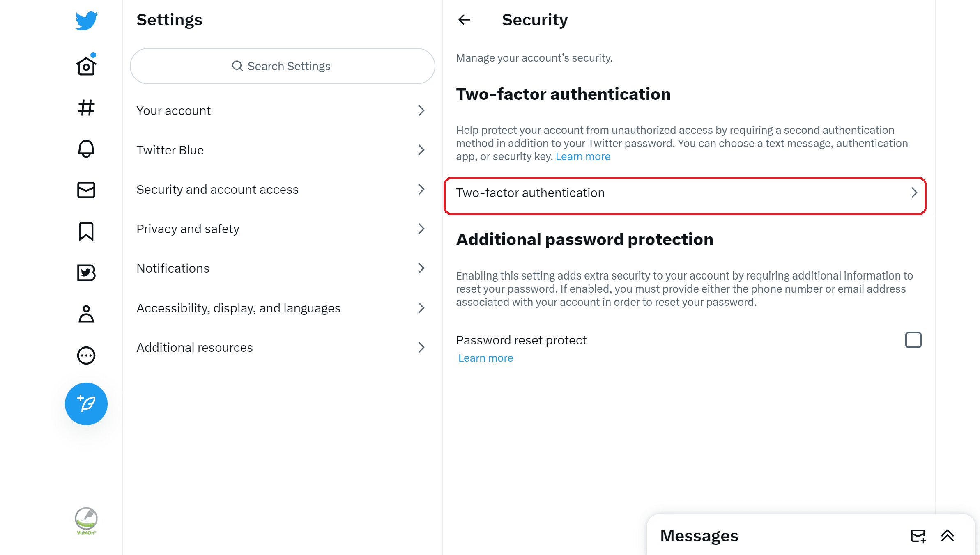Click the Search Settings field

(282, 66)
